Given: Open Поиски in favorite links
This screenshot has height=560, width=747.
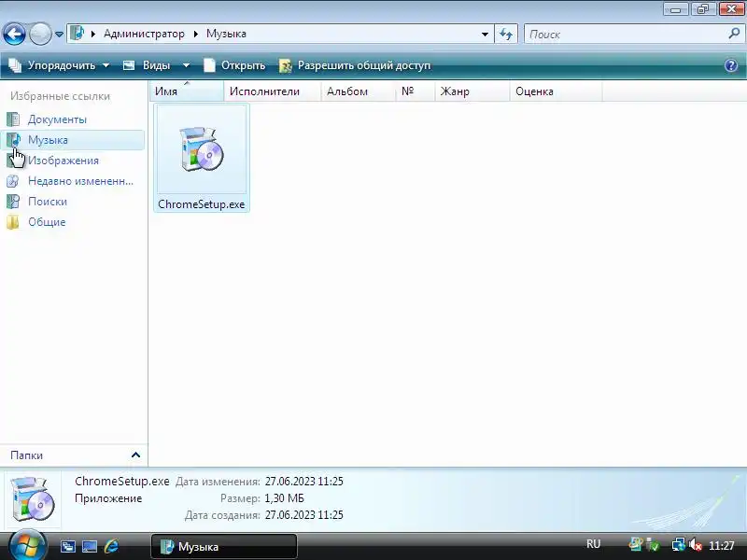Looking at the screenshot, I should (48, 202).
